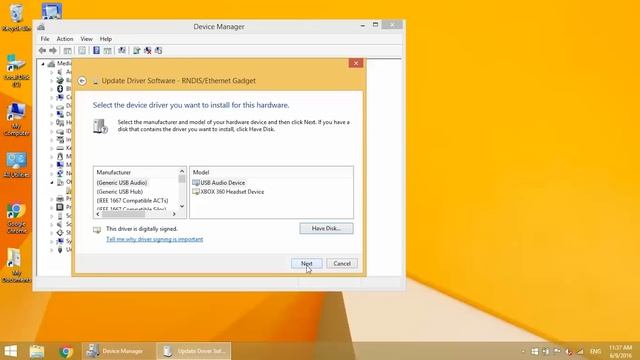640x360 pixels.
Task: Open Properties from the Device Manager toolbar
Action: 82,51
